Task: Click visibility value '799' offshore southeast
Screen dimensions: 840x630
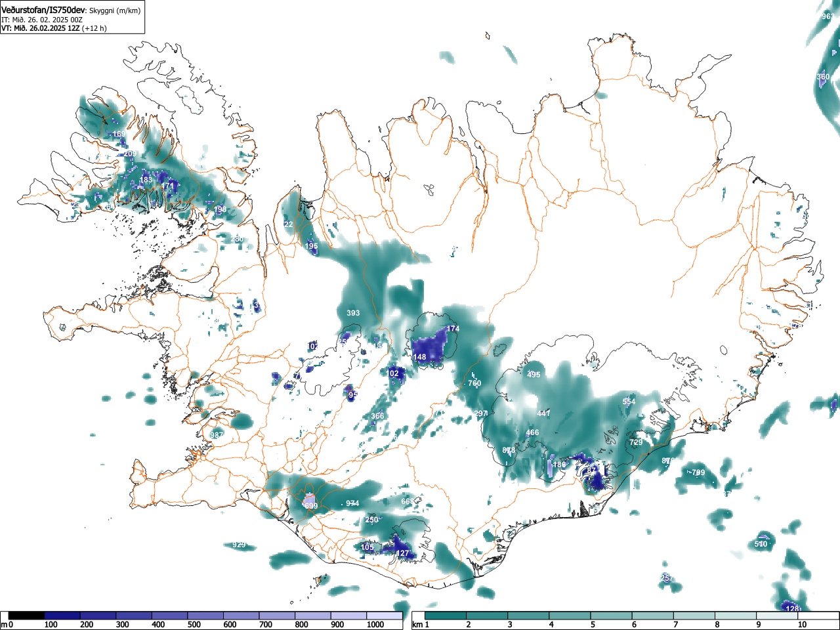Action: [698, 472]
